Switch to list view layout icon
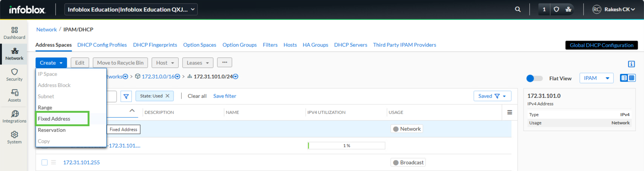Viewport: 644px width, 171px height. [x=624, y=78]
